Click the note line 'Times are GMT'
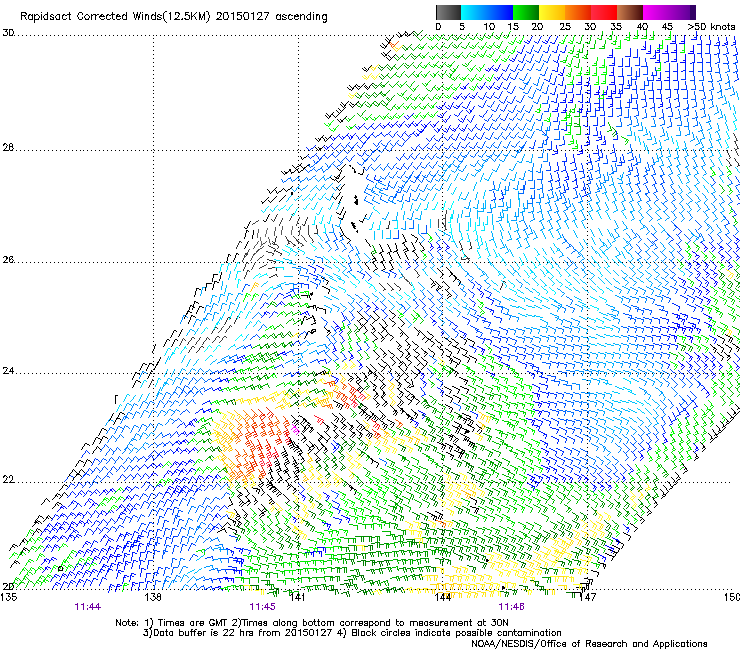Viewport: 740px width, 650px height. point(192,623)
